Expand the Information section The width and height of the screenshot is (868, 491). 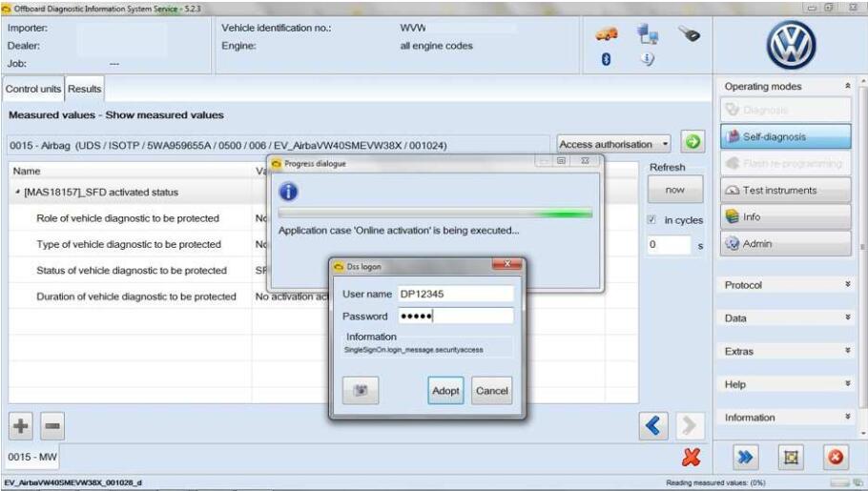click(848, 417)
